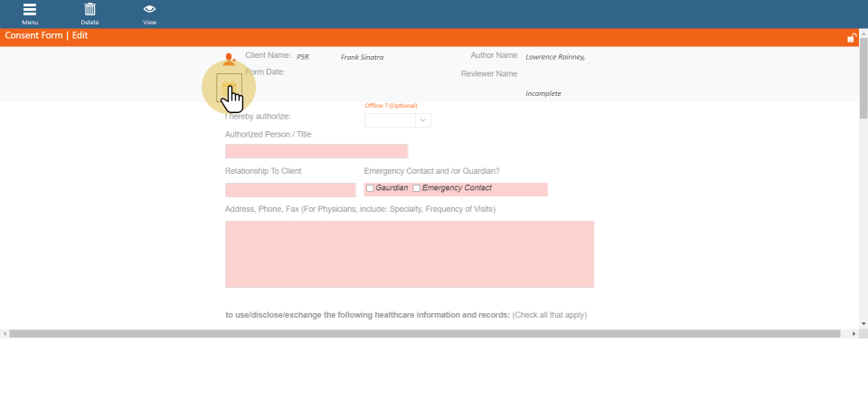
Task: Expand the Offline optional dropdown
Action: coord(422,119)
